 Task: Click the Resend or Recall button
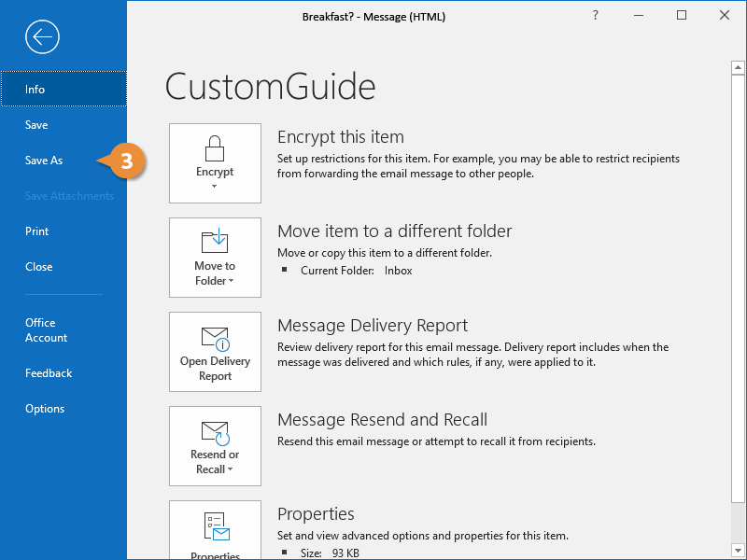215,446
